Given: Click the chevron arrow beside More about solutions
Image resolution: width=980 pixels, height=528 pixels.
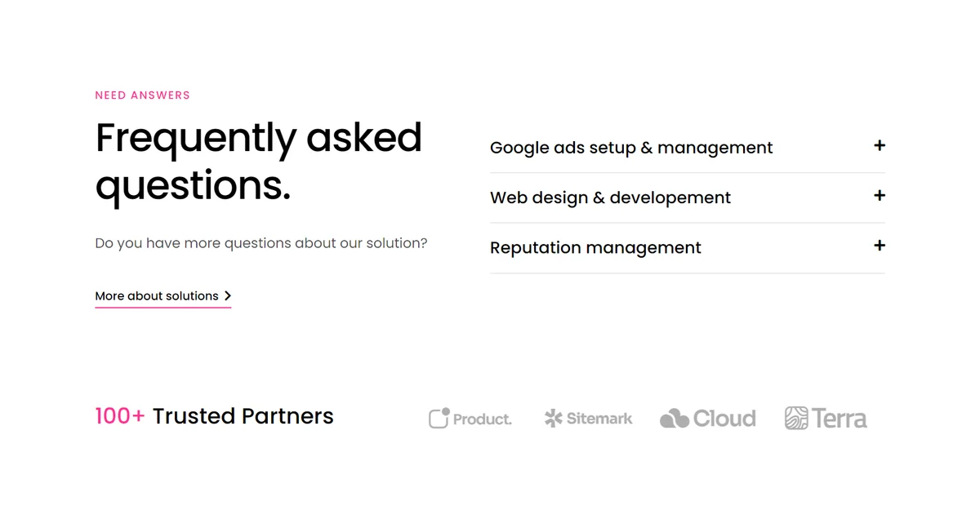Looking at the screenshot, I should point(228,295).
